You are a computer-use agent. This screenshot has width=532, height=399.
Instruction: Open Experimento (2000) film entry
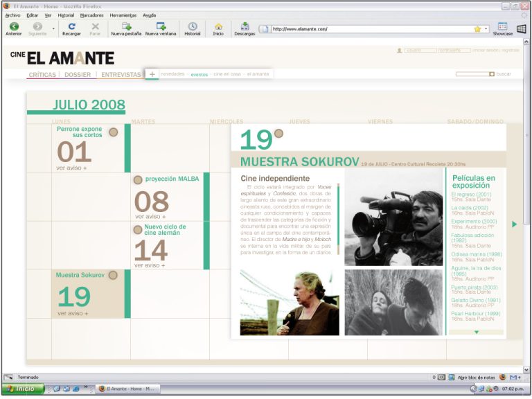(x=474, y=224)
